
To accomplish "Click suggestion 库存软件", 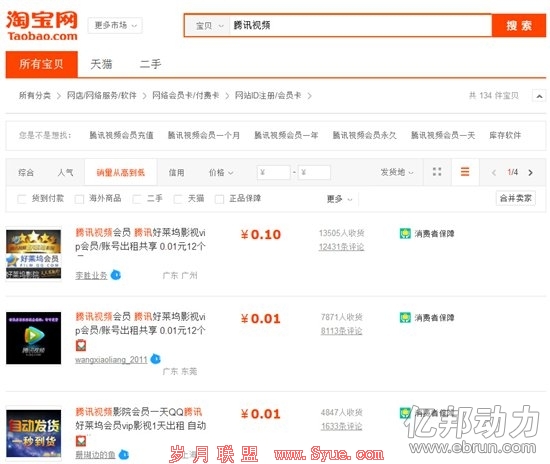I will 505,135.
